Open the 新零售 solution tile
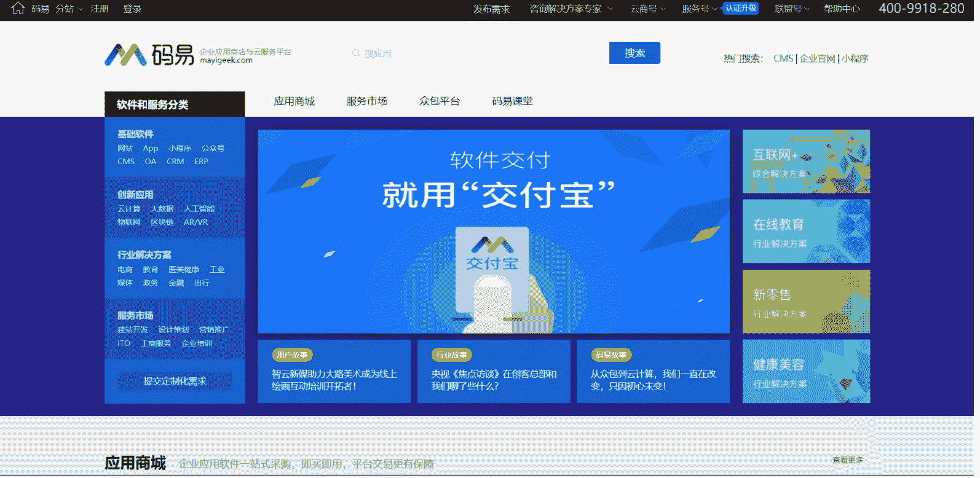The width and height of the screenshot is (980, 478). 805,302
